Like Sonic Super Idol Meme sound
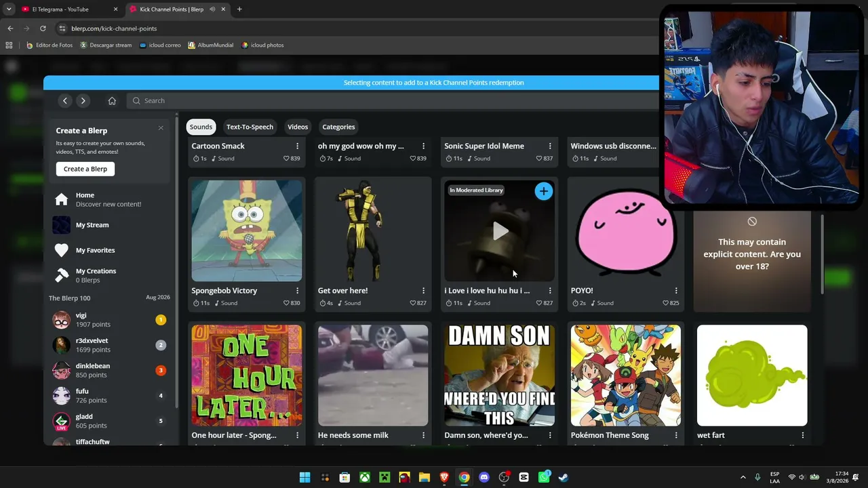The height and width of the screenshot is (488, 868). (x=539, y=159)
